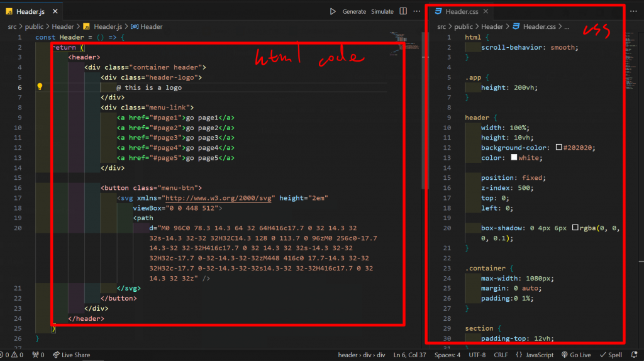
Task: Click 'padding-top: 12vh;' in Header.css
Action: [x=518, y=338]
